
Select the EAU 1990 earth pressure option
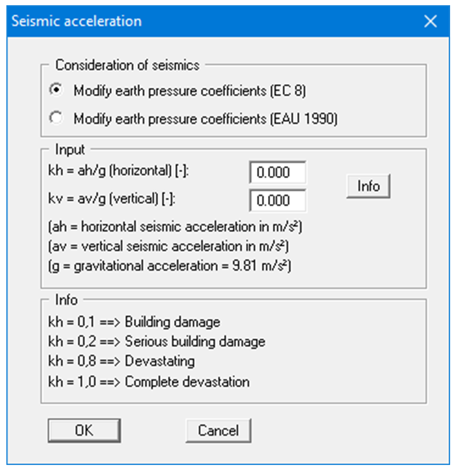point(56,117)
